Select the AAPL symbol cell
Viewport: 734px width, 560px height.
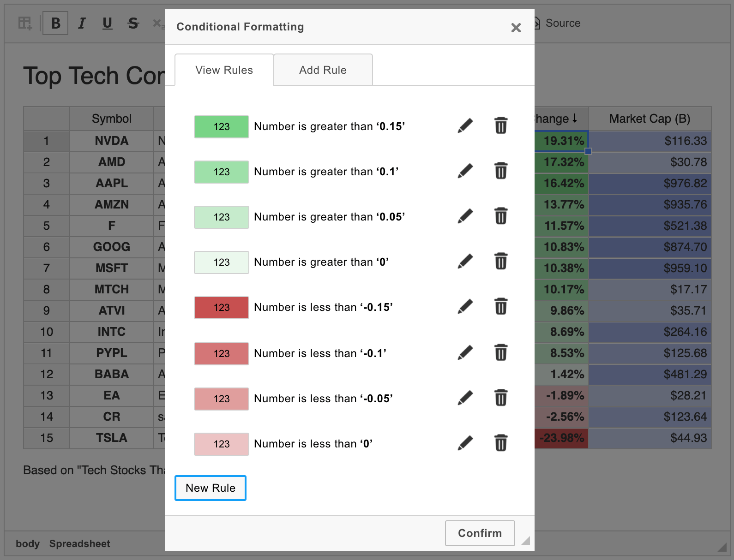point(112,183)
